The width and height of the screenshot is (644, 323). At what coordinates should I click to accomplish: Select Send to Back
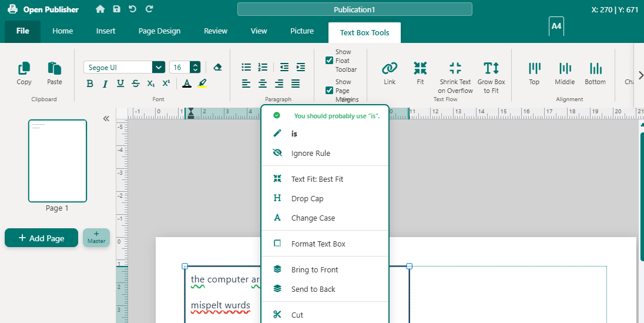(x=325, y=289)
